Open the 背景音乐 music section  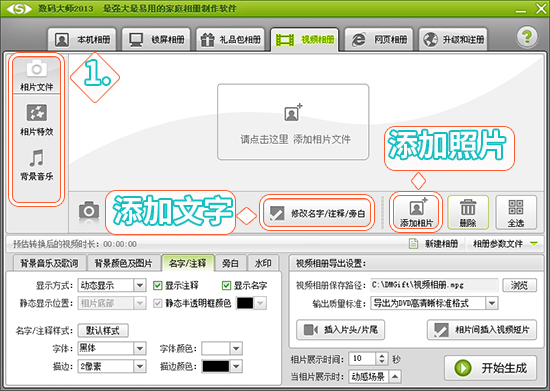coord(36,165)
